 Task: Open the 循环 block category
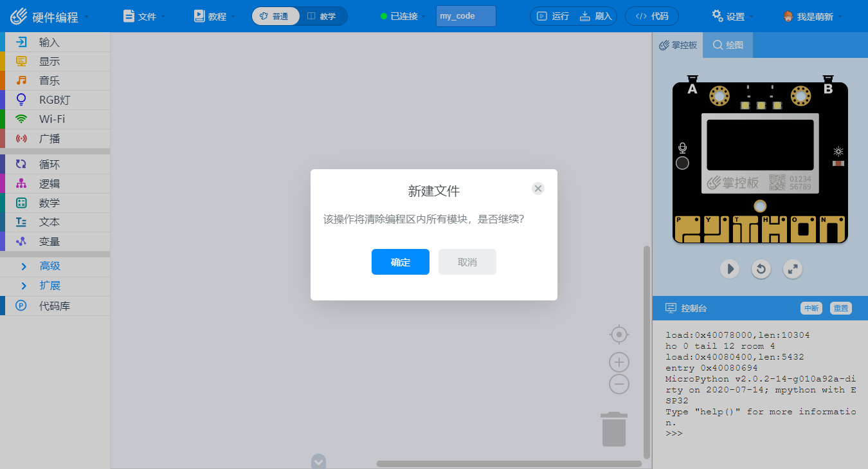point(55,165)
